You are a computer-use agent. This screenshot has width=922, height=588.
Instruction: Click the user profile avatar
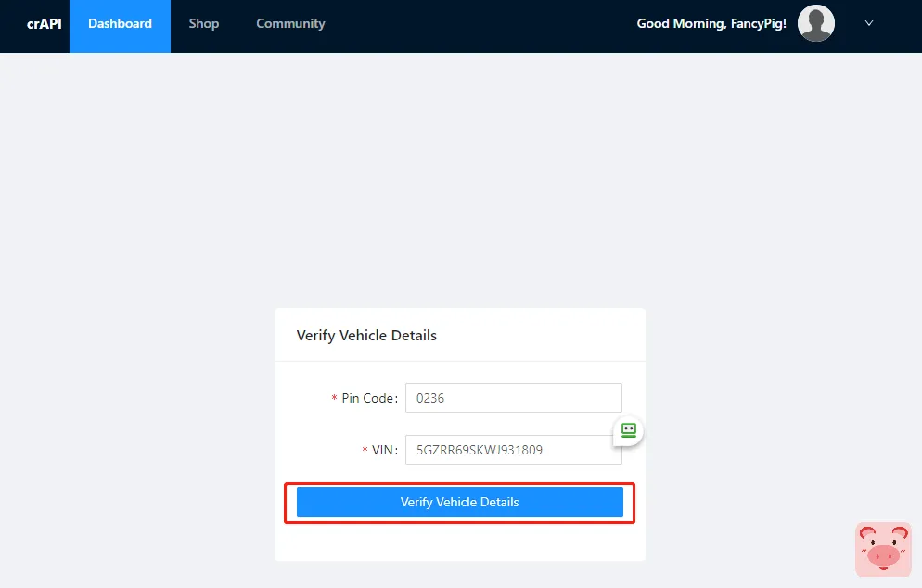816,24
